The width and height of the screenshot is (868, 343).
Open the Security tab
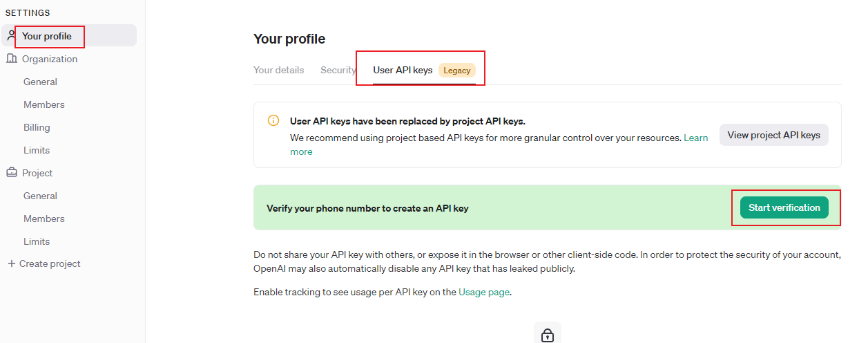click(338, 70)
